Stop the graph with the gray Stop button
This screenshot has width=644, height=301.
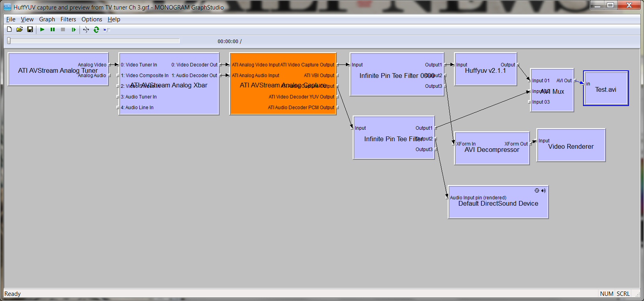[63, 30]
